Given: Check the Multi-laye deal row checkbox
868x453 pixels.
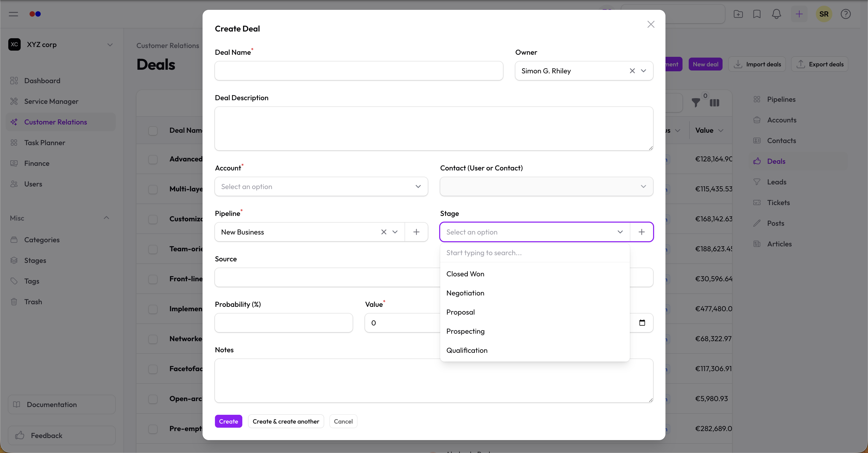Looking at the screenshot, I should [153, 189].
